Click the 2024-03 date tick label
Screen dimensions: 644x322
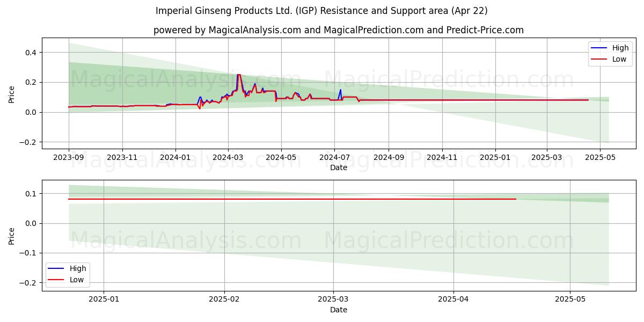click(228, 157)
